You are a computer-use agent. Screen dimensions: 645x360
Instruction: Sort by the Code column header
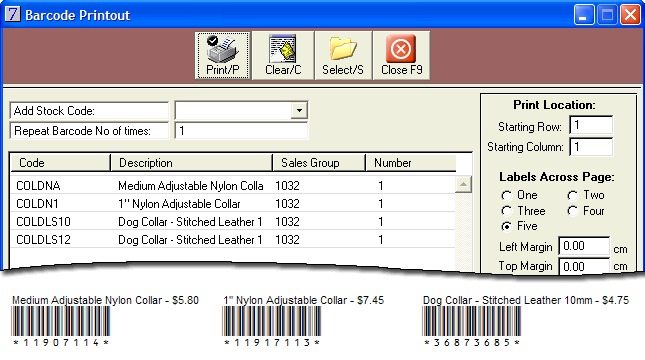click(60, 163)
